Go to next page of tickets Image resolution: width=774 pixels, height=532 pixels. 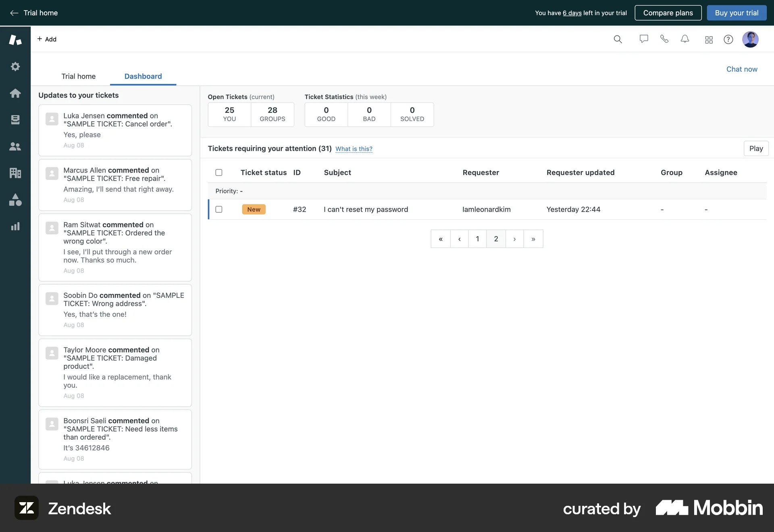[514, 239]
